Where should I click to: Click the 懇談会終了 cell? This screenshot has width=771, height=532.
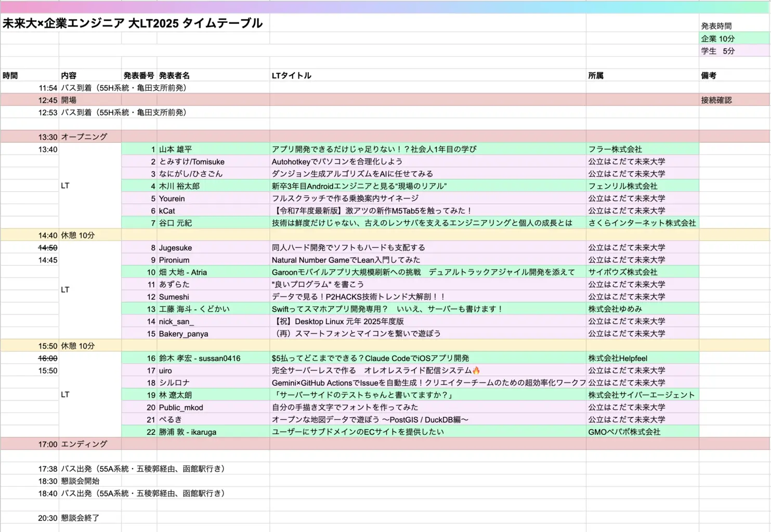(x=80, y=518)
